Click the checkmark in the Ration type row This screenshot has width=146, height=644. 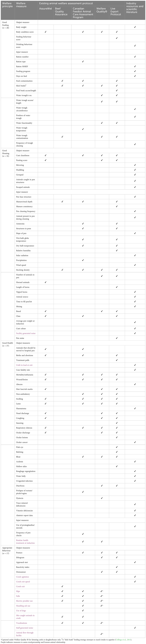pyautogui.click(x=83, y=61)
